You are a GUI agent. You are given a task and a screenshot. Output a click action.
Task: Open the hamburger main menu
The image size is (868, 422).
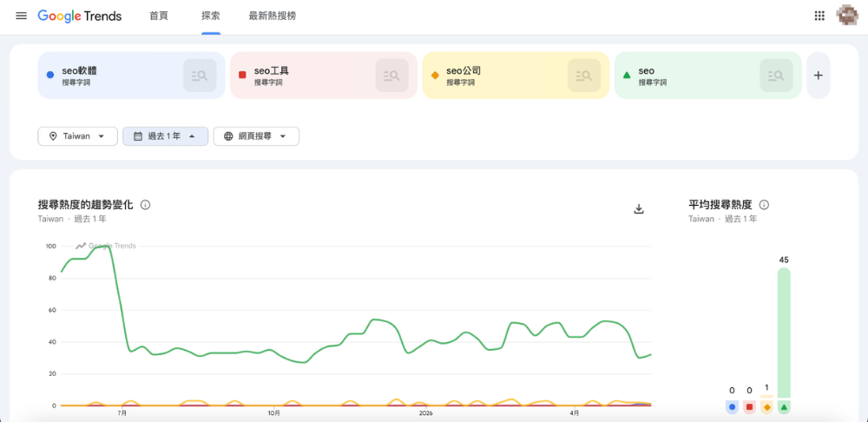click(x=21, y=16)
